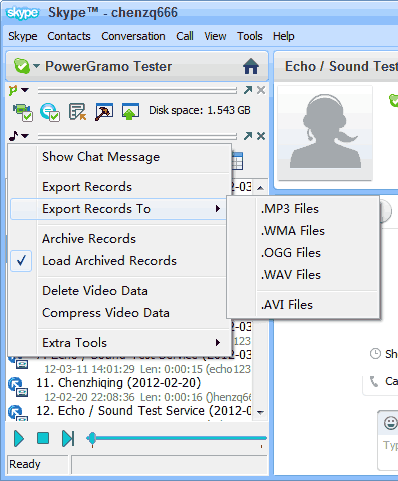This screenshot has width=398, height=481.
Task: Click the Skype logo in title bar
Action: tap(23, 13)
